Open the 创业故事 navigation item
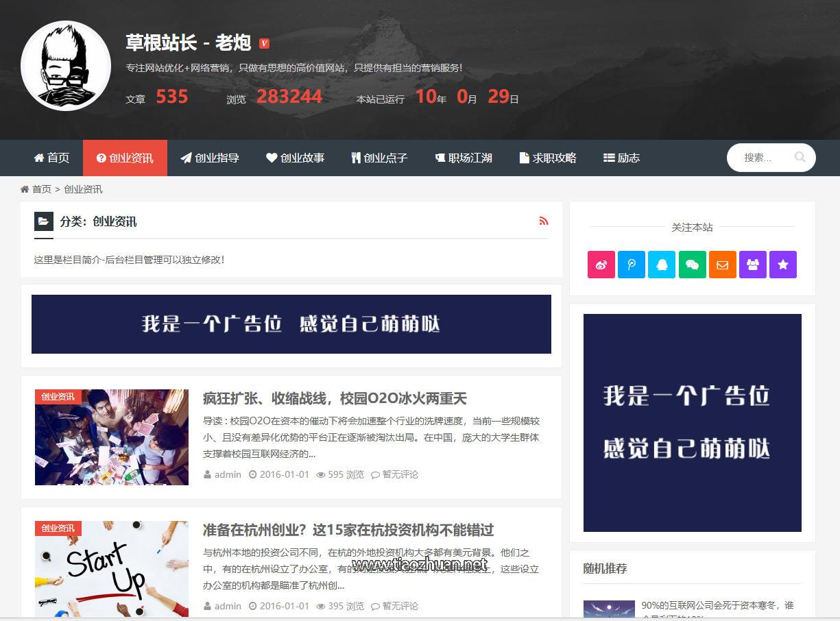 coord(295,158)
